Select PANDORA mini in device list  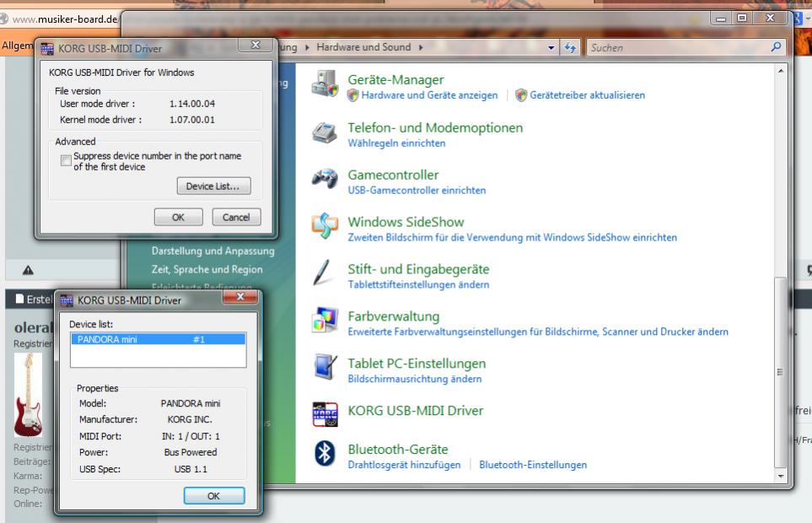158,339
